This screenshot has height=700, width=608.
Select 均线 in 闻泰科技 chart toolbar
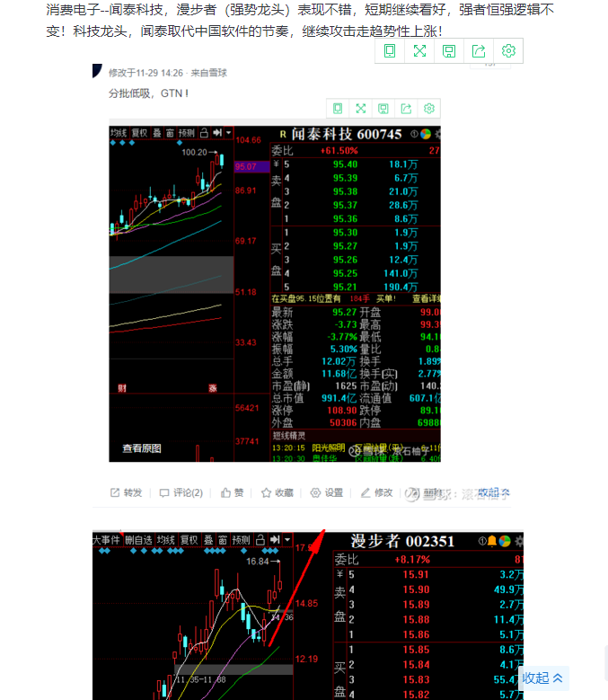[119, 133]
